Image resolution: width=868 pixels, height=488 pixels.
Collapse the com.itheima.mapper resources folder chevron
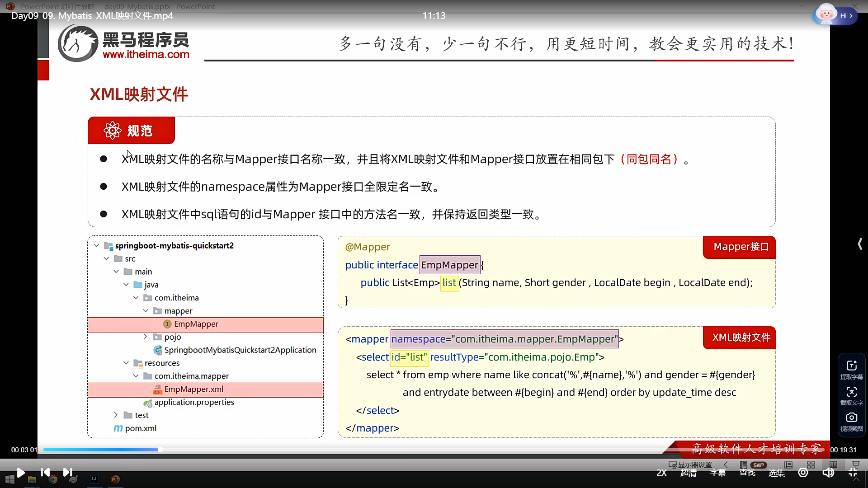coord(136,376)
